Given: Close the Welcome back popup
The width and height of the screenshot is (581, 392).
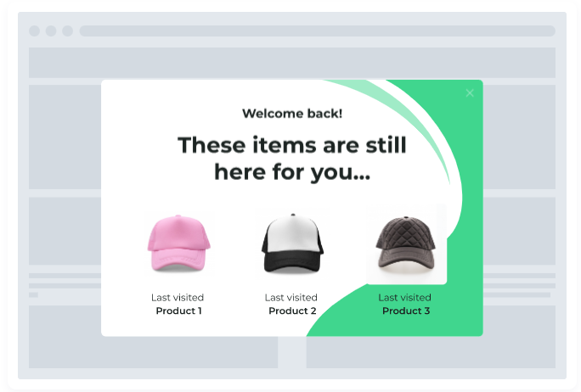Looking at the screenshot, I should click(470, 93).
